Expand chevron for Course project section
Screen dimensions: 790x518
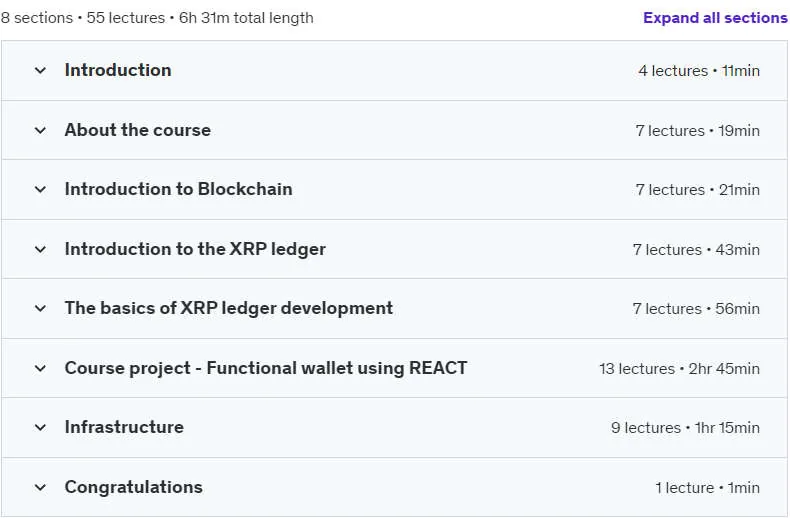click(x=40, y=368)
